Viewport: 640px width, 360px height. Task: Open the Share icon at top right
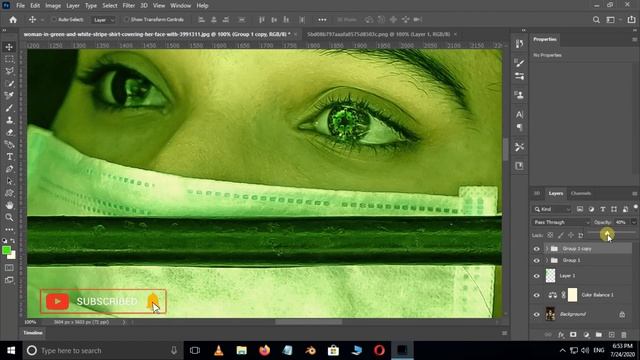(x=631, y=20)
